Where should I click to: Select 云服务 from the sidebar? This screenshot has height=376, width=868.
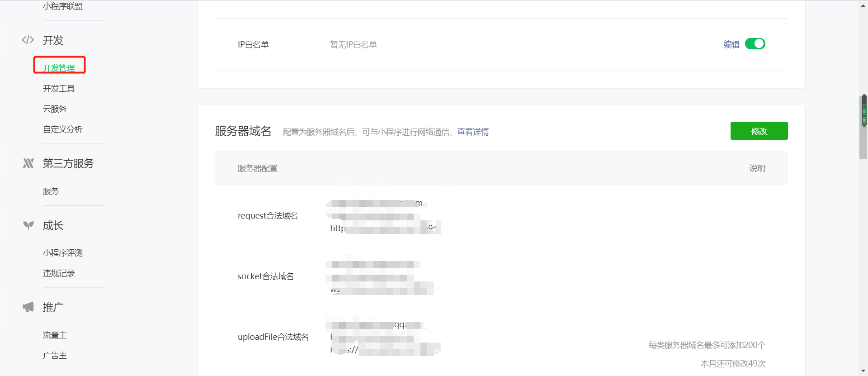[55, 109]
